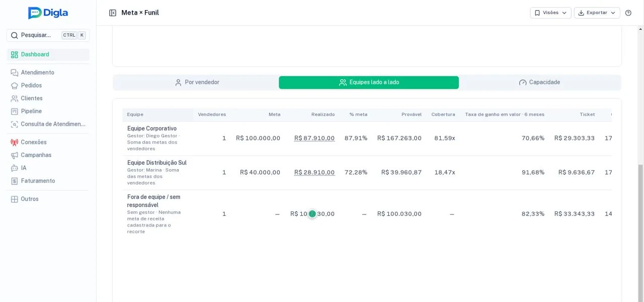Click the Taxa de ganho em valor header
Screen dimensions: 644x302
(505, 115)
